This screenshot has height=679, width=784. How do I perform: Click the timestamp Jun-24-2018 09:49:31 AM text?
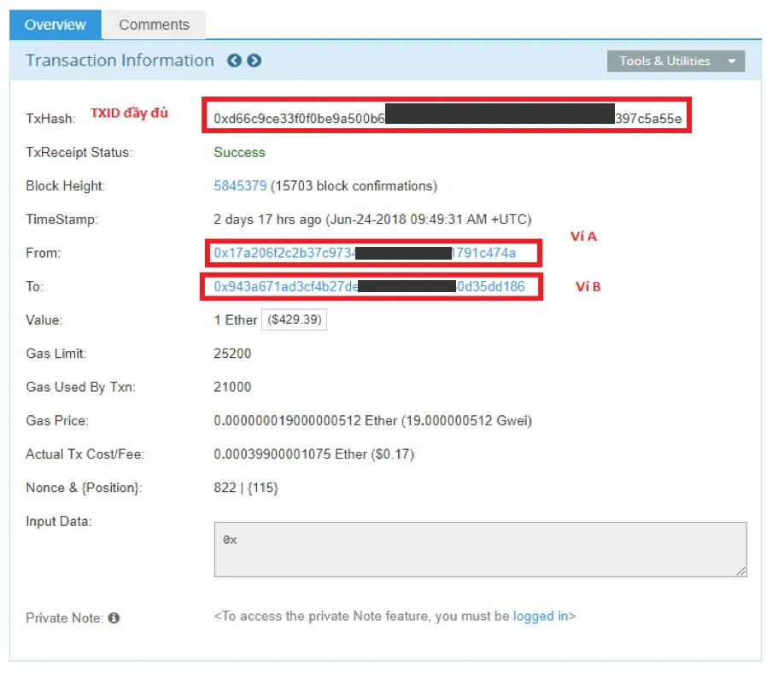(427, 220)
